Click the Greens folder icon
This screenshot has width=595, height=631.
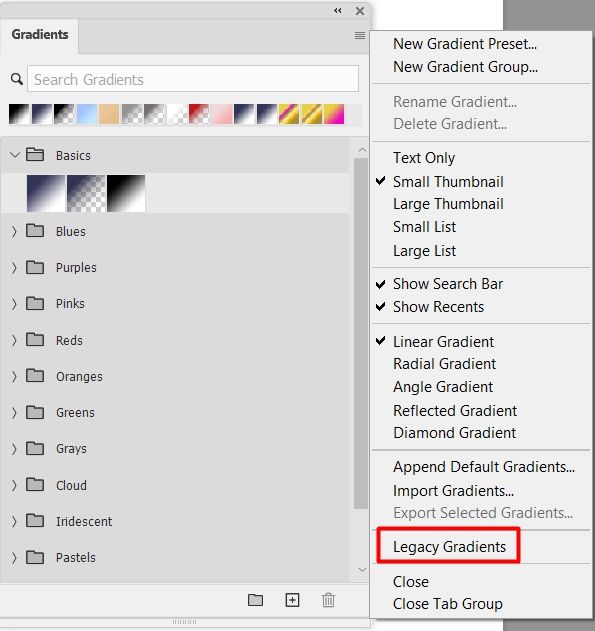(x=35, y=412)
